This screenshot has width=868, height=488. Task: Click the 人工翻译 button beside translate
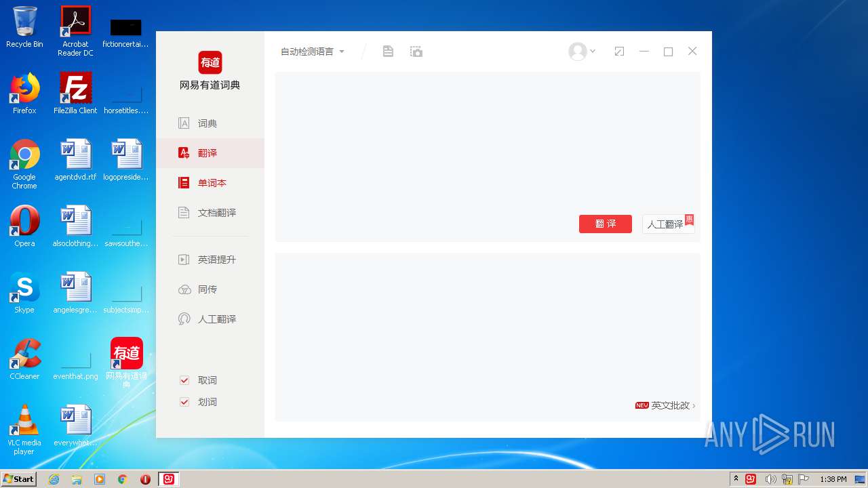tap(668, 224)
